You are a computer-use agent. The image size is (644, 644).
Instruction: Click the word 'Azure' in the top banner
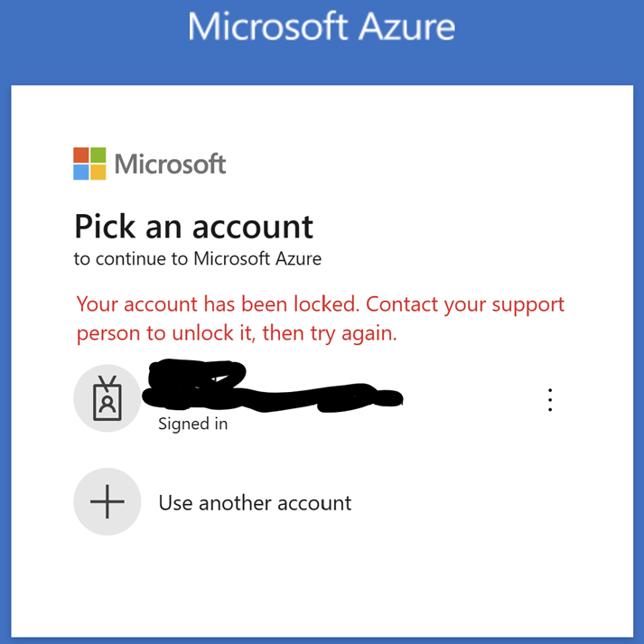[x=406, y=27]
